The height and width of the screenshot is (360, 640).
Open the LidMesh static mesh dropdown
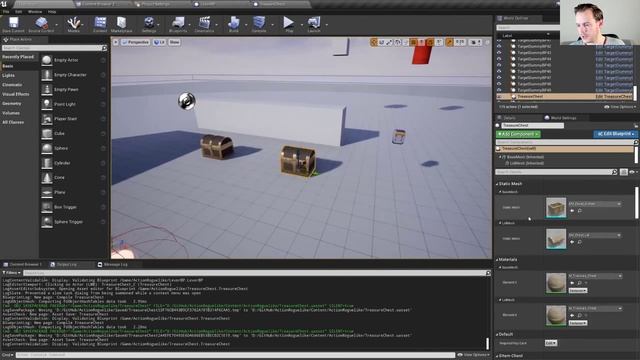[595, 235]
